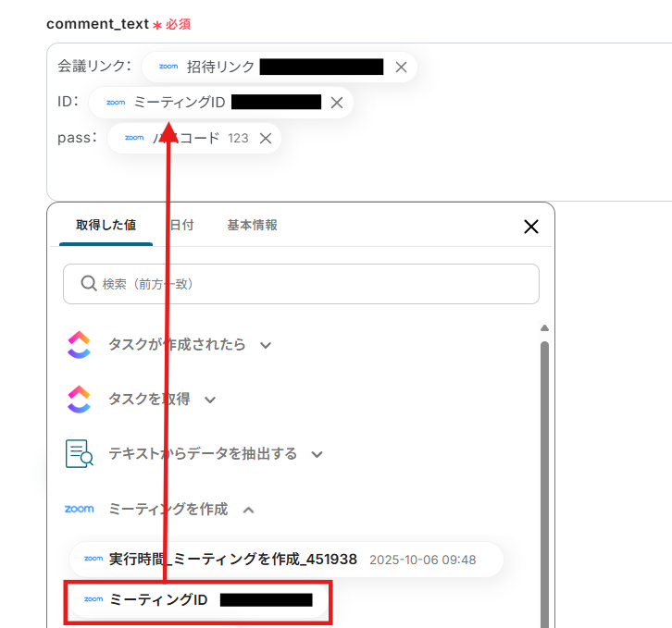The image size is (672, 628).
Task: Click the text extraction document icon
Action: 80,453
